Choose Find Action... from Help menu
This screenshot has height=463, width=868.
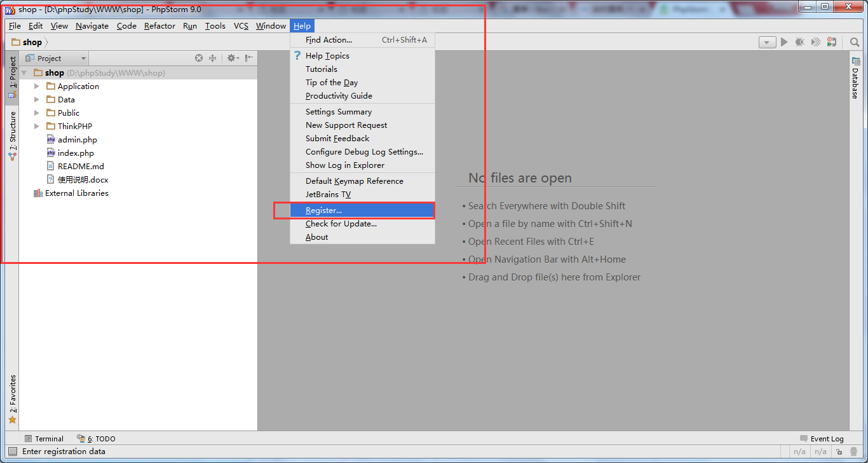click(362, 39)
